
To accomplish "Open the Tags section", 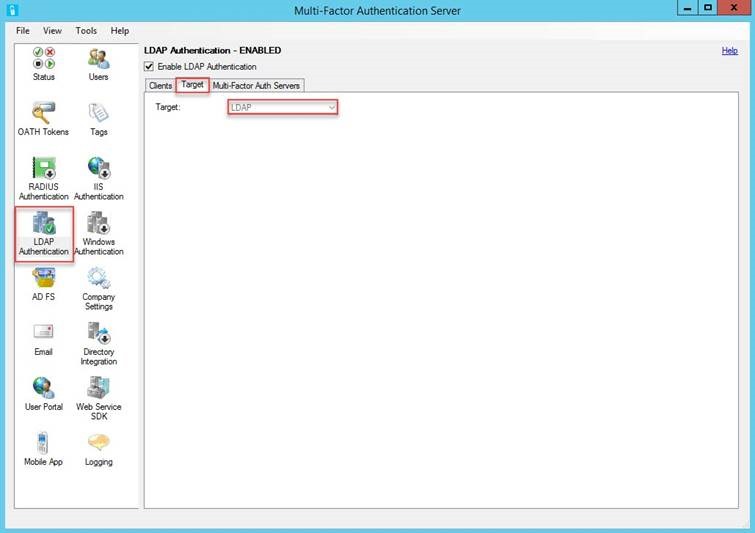I will [x=99, y=119].
